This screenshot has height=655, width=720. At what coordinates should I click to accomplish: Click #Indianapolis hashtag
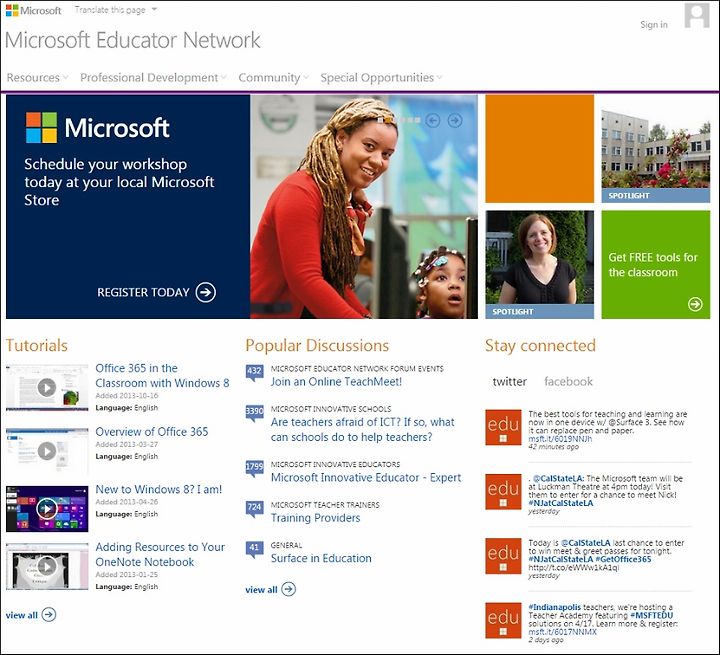pos(554,607)
